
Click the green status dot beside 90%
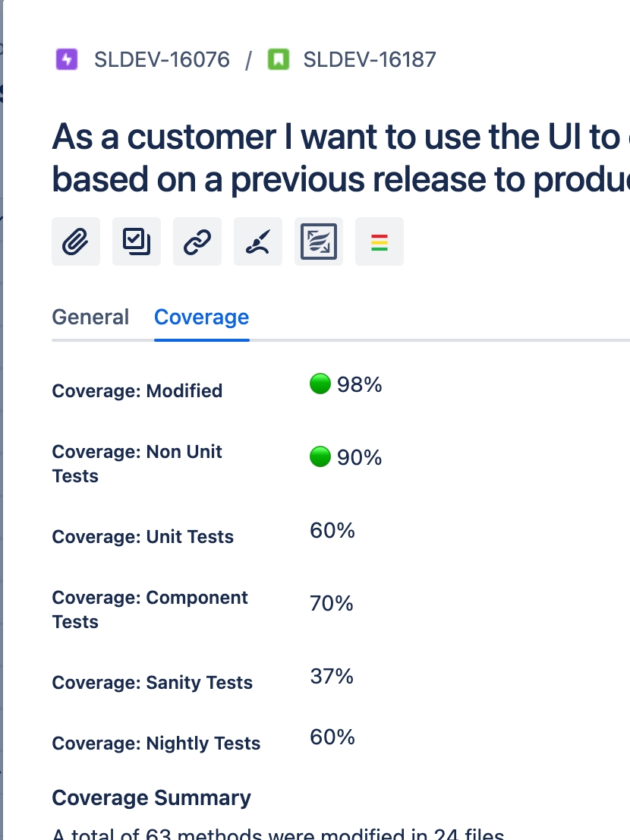coord(320,457)
